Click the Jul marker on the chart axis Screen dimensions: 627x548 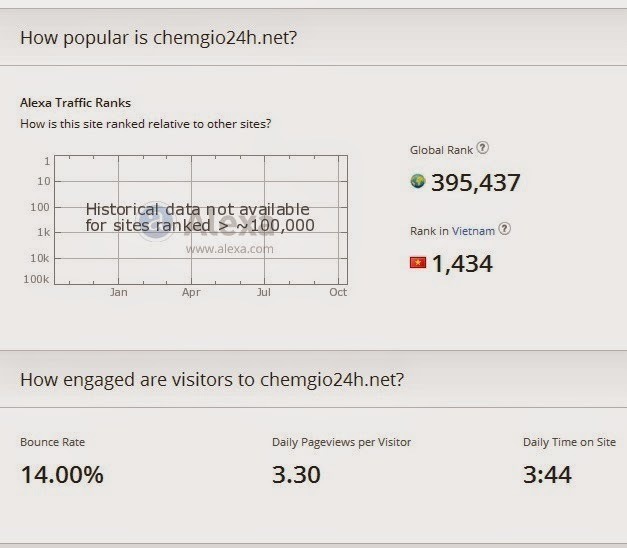tap(264, 292)
